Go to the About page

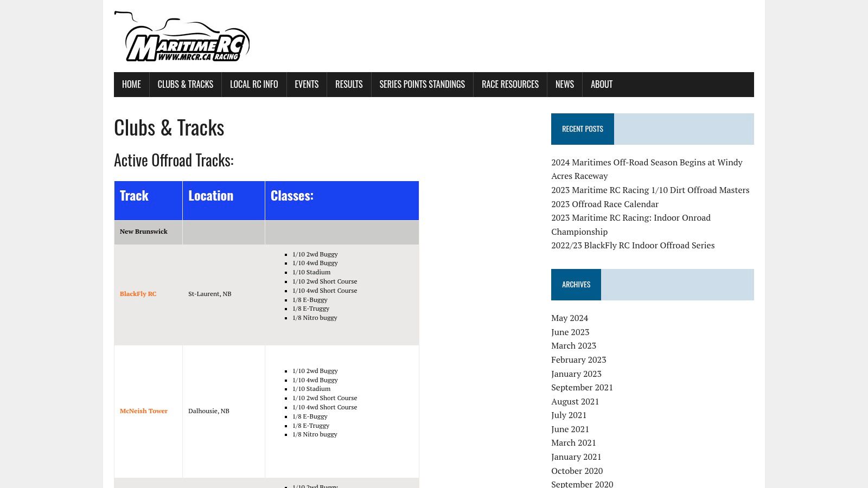[602, 85]
